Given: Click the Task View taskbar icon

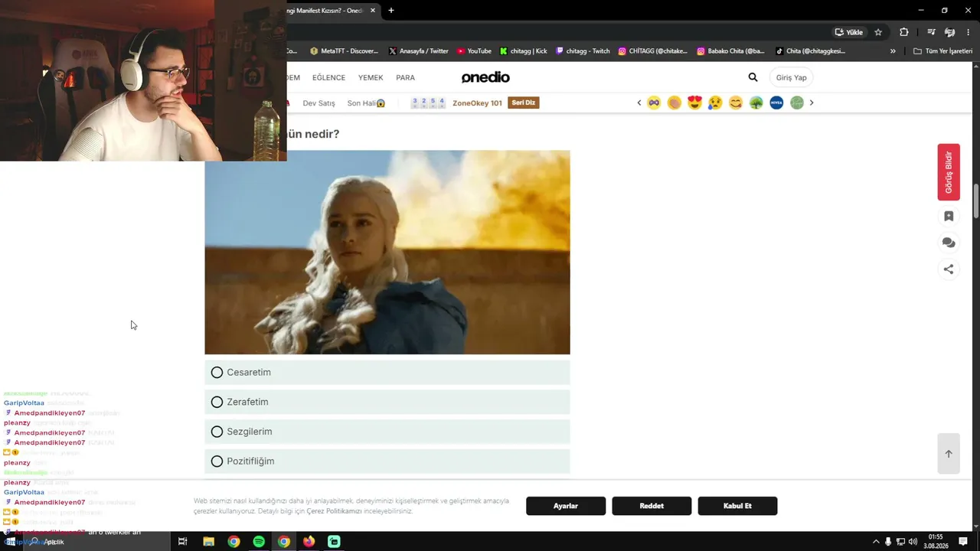Looking at the screenshot, I should [x=182, y=542].
